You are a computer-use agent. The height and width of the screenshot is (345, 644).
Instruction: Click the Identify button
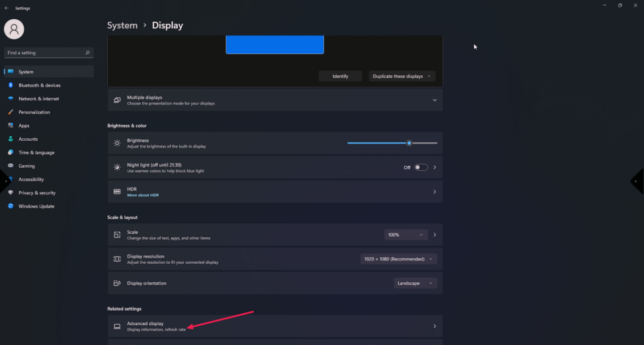(x=340, y=76)
